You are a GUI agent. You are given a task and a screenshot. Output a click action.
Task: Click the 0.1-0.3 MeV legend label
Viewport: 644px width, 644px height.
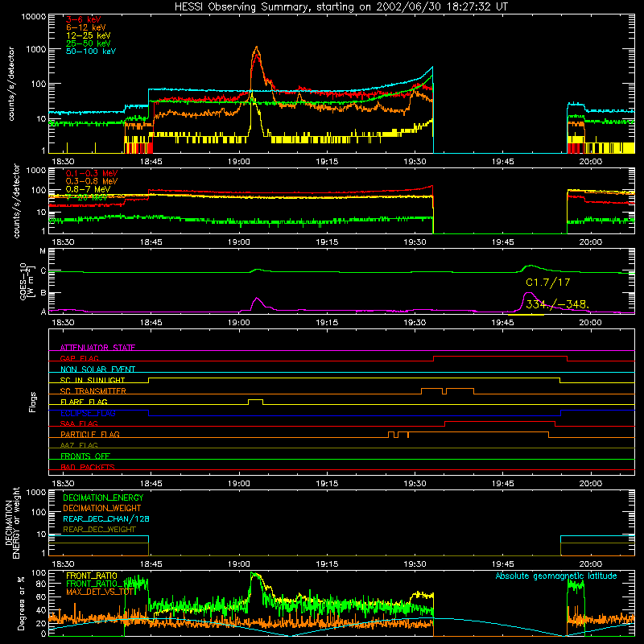pos(92,173)
